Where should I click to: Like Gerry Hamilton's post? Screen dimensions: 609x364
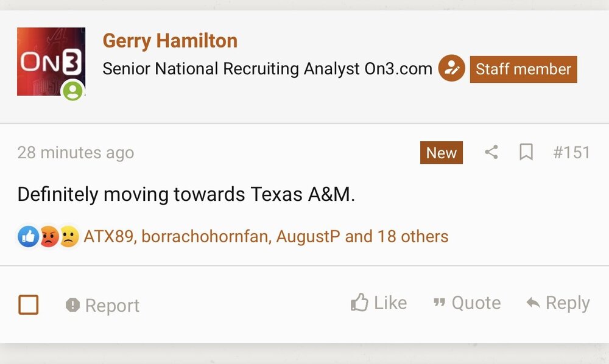coord(379,303)
